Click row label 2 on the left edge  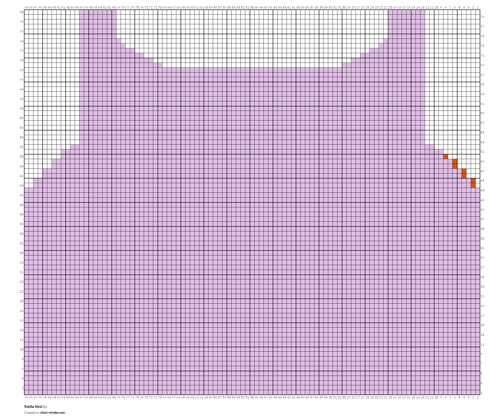click(x=23, y=388)
